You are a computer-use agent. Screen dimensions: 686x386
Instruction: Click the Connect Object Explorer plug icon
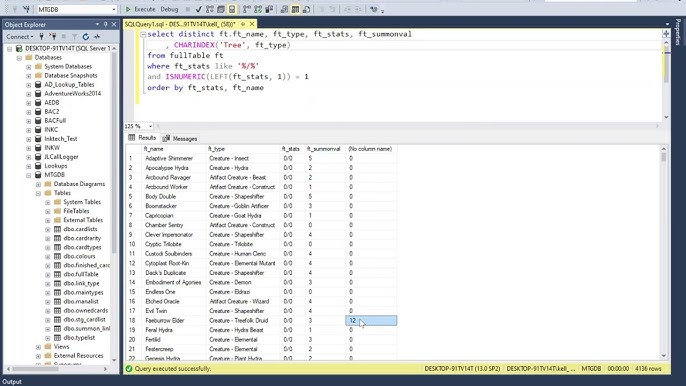42,37
